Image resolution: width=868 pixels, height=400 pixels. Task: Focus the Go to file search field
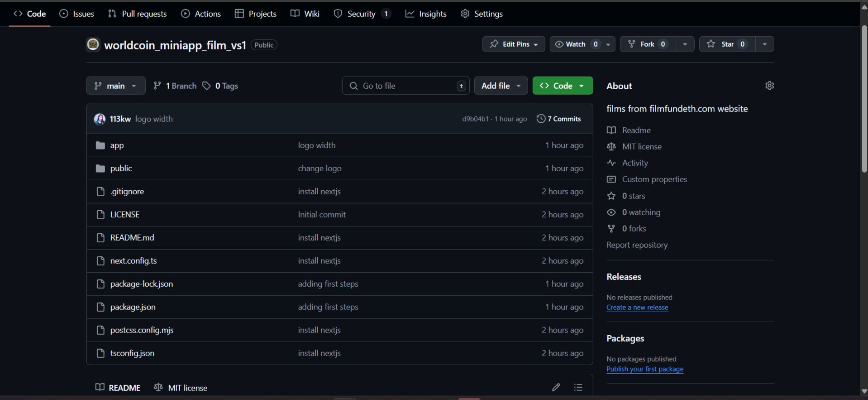(x=405, y=86)
